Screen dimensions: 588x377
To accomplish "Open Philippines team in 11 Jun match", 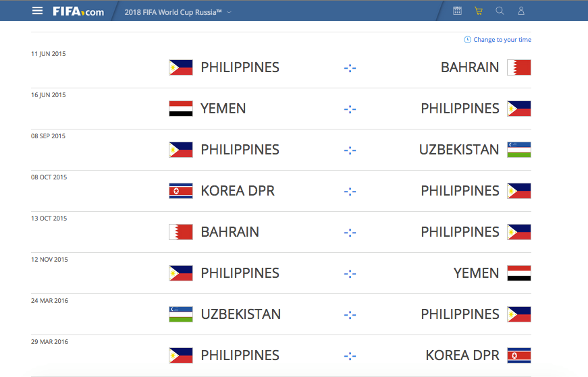I will (x=240, y=67).
